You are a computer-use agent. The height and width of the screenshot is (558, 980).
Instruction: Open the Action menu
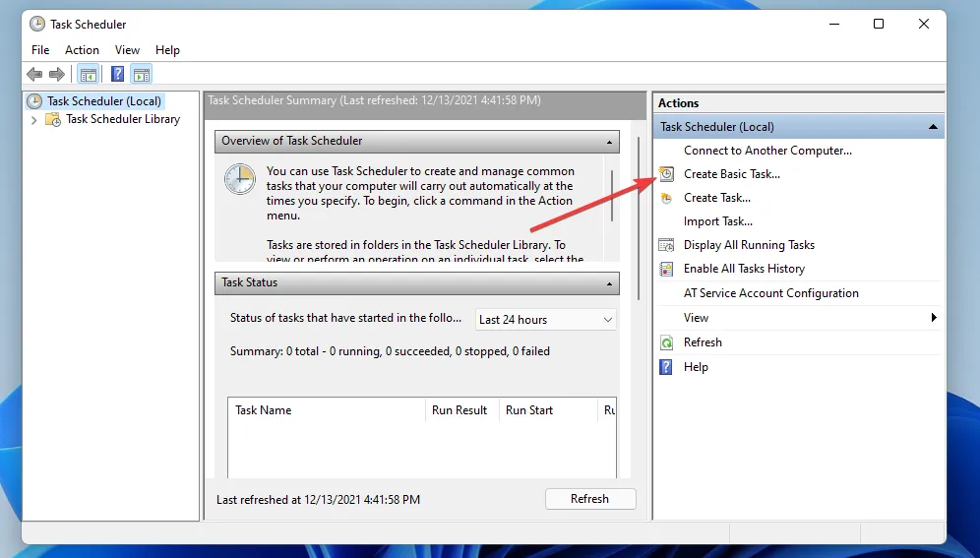point(82,50)
